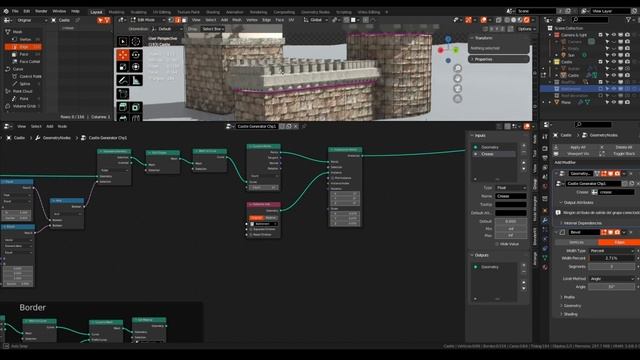Click the viewport pan hand gizmo
The height and width of the screenshot is (360, 640).
(458, 78)
